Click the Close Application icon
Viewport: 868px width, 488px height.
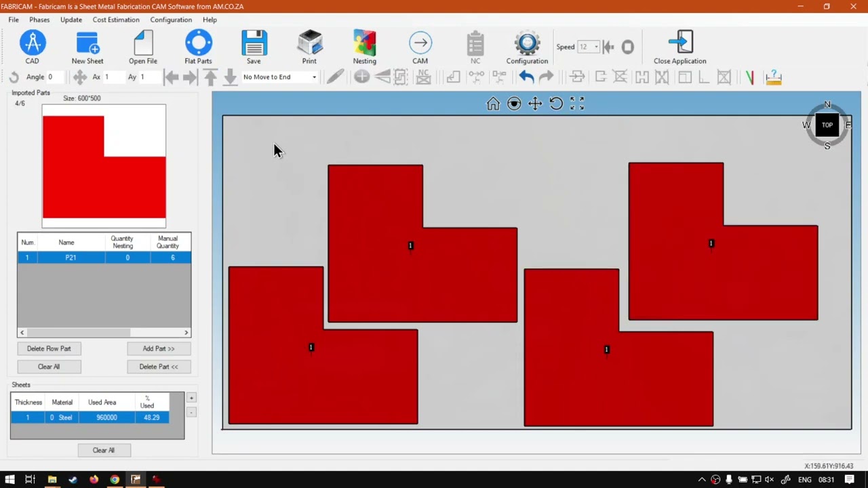click(680, 43)
